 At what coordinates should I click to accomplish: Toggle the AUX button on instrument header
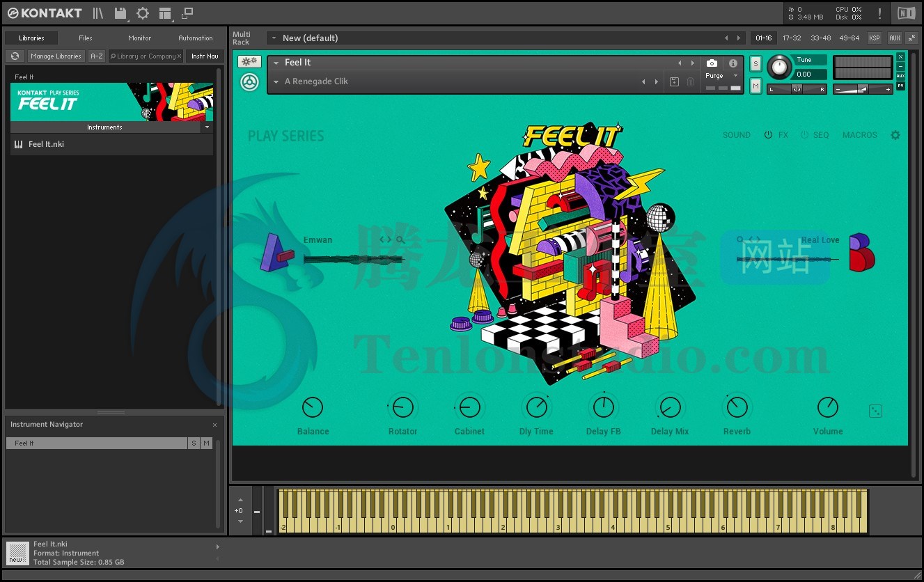pos(900,76)
